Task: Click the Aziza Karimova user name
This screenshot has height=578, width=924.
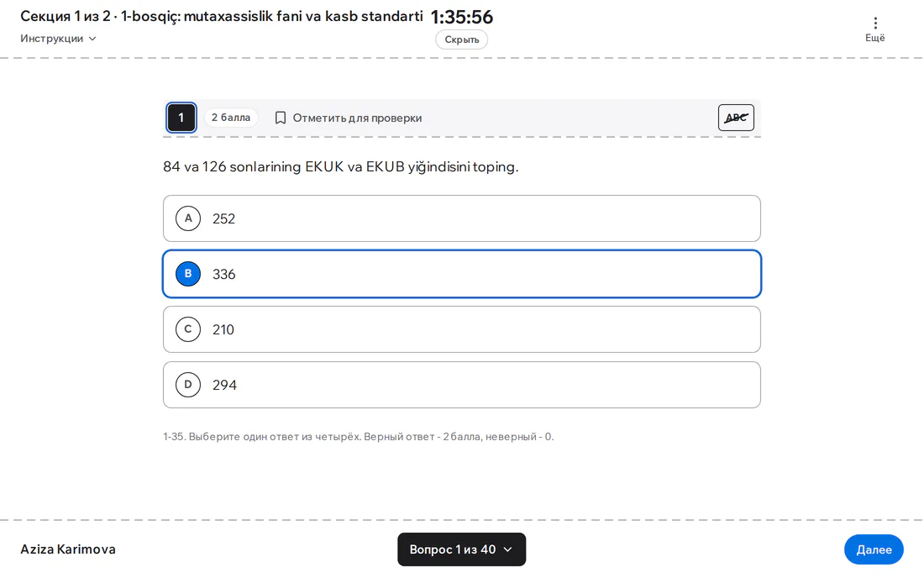Action: 68,549
